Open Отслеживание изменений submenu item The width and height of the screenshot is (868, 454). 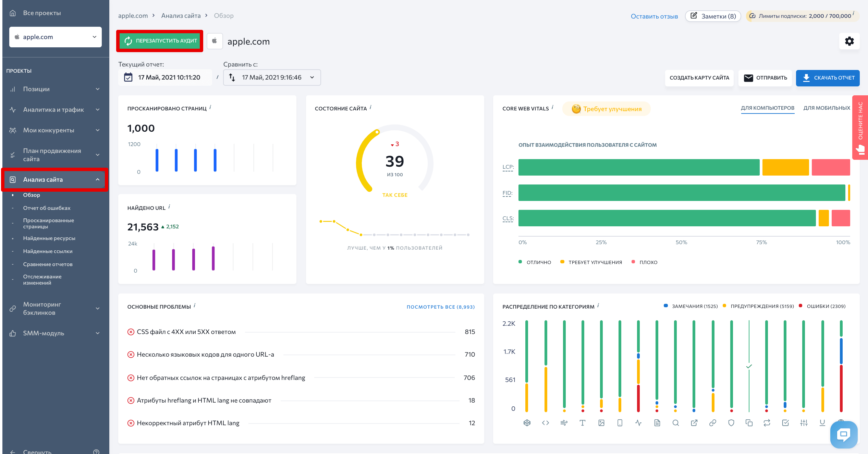[x=42, y=279]
